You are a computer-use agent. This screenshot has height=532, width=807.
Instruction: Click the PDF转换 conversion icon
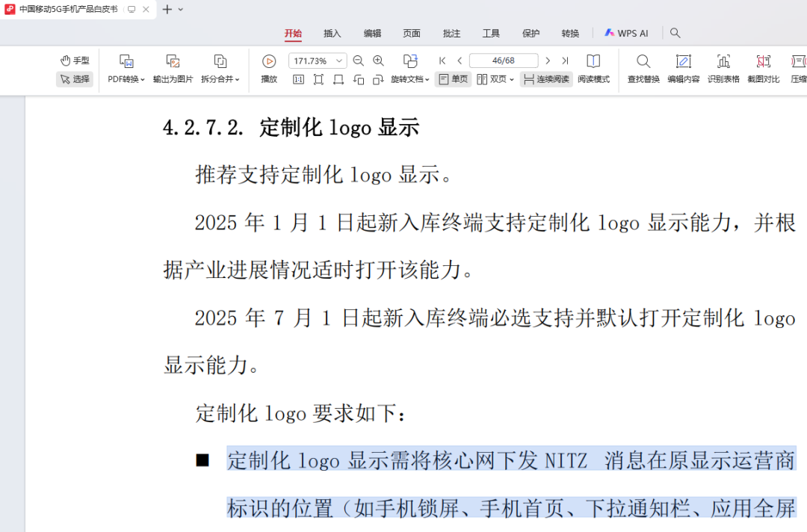tap(126, 61)
